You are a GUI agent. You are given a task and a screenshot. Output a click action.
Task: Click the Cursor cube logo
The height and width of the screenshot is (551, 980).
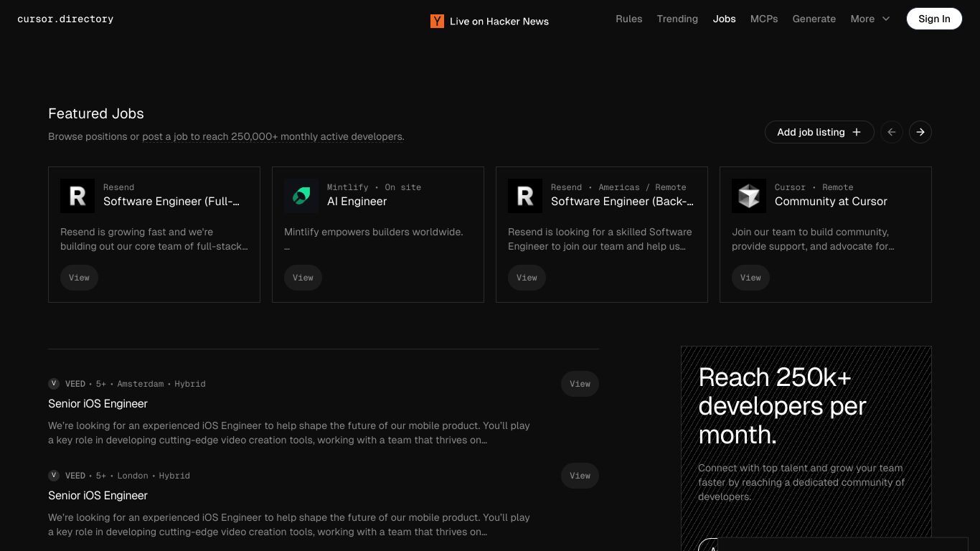pyautogui.click(x=749, y=196)
